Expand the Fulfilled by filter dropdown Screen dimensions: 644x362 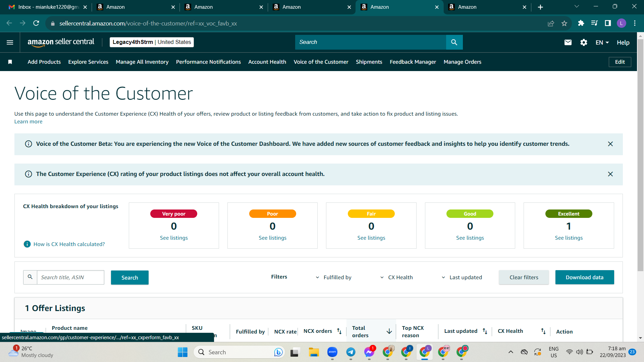tap(333, 278)
